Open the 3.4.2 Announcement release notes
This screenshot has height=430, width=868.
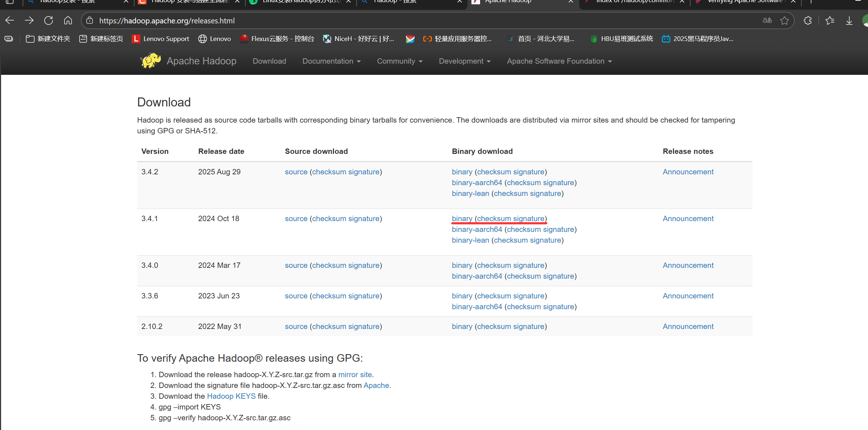(688, 172)
